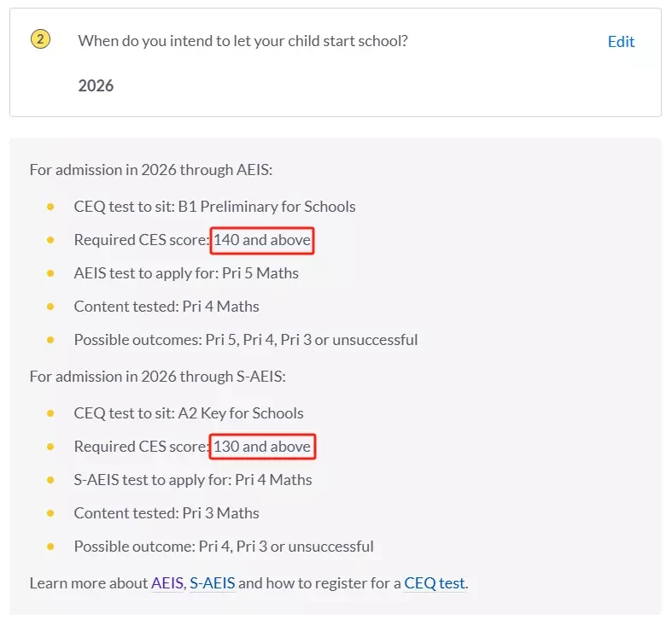Screen dimensions: 672x620
Task: Open the AEIS learn more link
Action: pyautogui.click(x=167, y=583)
